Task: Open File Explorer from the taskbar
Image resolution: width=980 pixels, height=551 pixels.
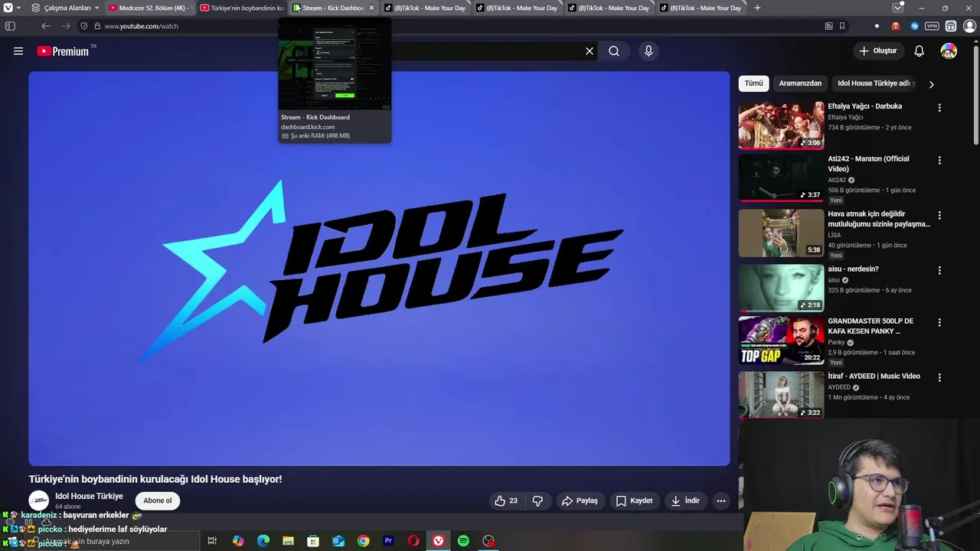Action: (x=288, y=541)
